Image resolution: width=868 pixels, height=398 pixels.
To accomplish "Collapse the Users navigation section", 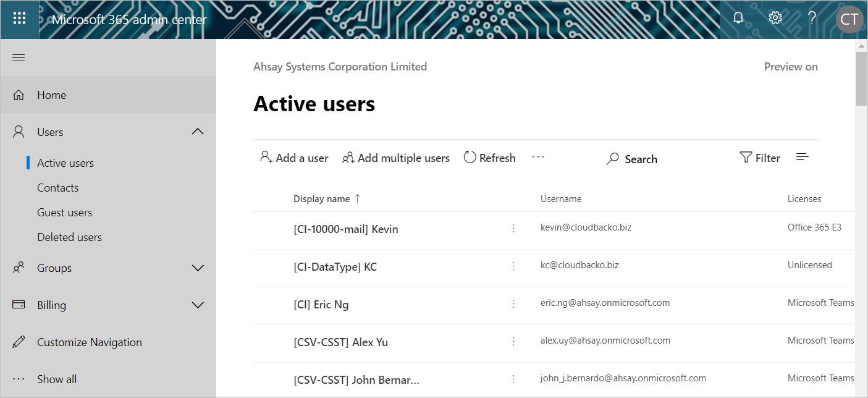I will (198, 132).
